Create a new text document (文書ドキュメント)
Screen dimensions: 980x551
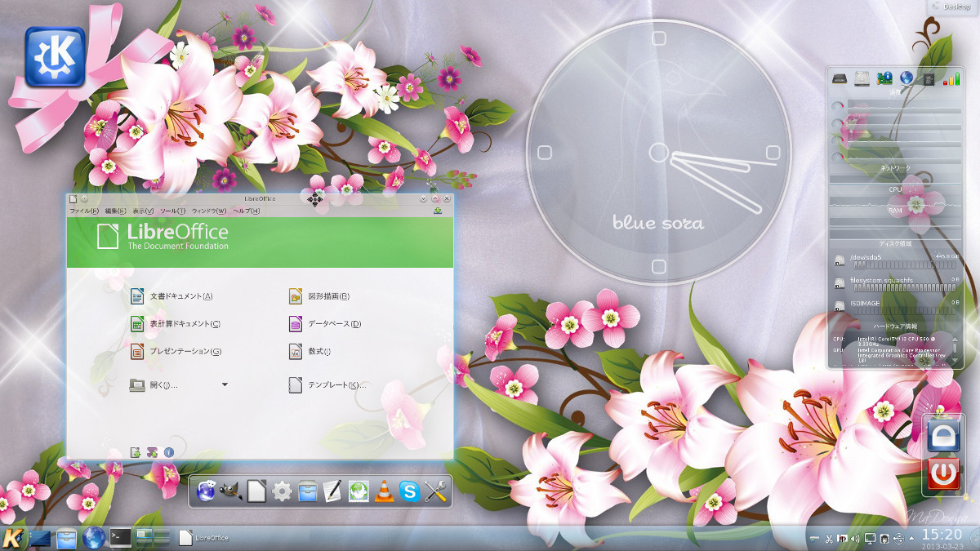click(x=172, y=296)
